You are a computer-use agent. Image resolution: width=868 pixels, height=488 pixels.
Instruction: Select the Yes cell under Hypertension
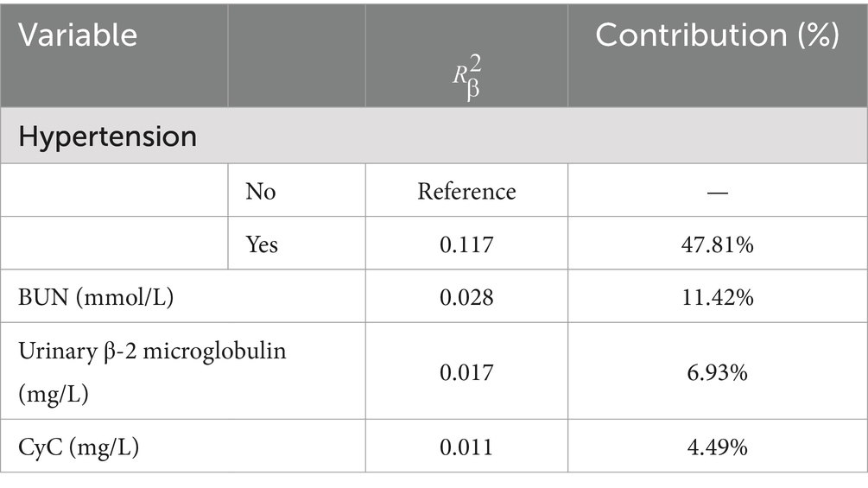click(262, 244)
